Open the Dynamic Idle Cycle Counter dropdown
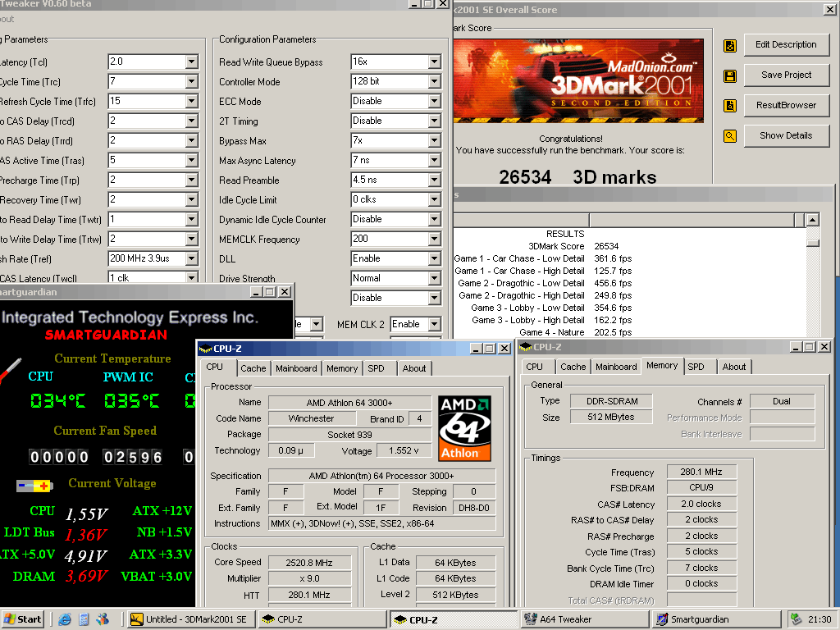The height and width of the screenshot is (630, 840). [x=435, y=220]
